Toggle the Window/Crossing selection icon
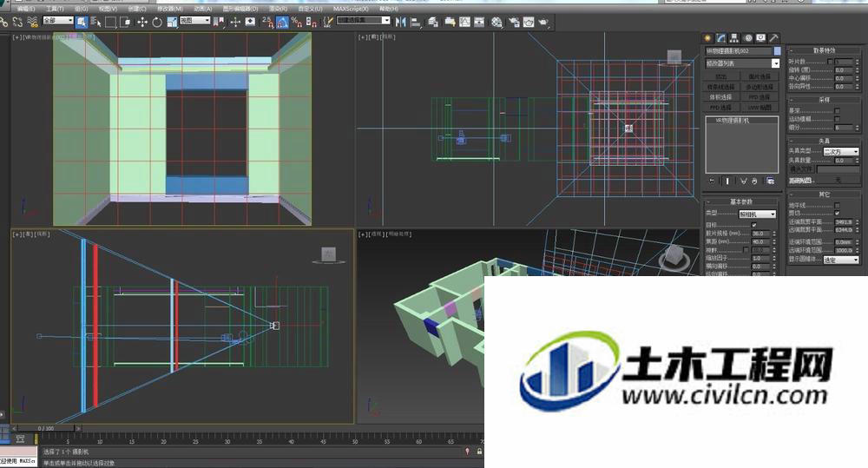This screenshot has width=868, height=468. [x=125, y=22]
